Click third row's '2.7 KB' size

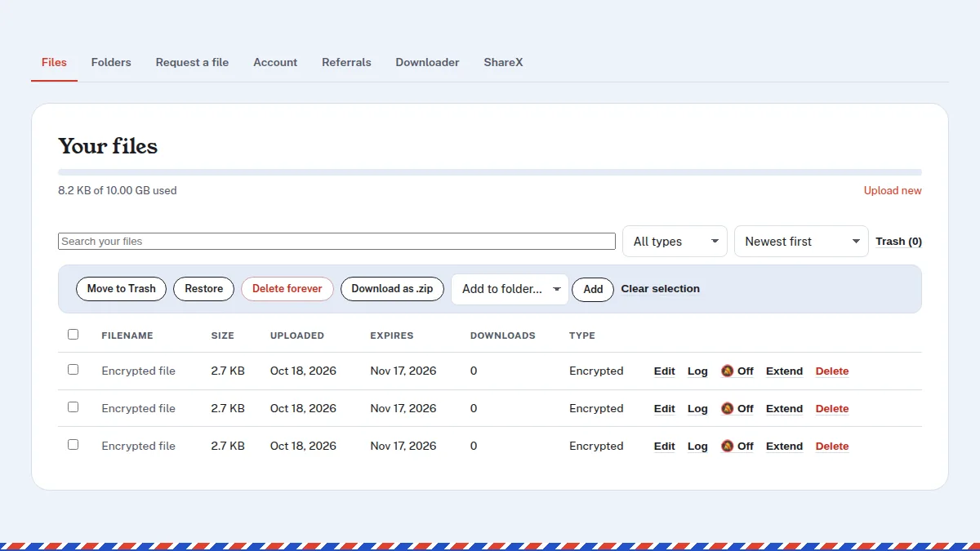click(x=228, y=446)
